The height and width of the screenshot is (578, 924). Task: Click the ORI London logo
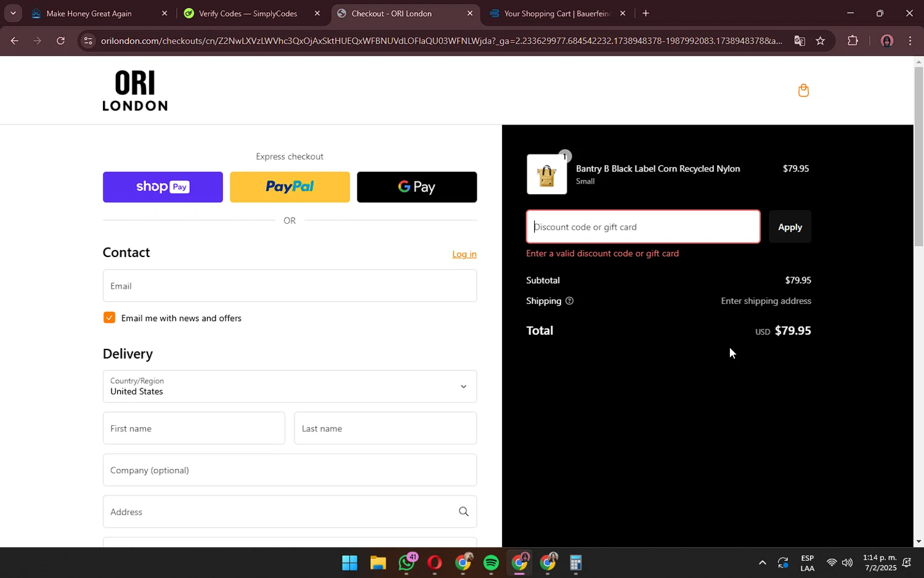point(135,91)
